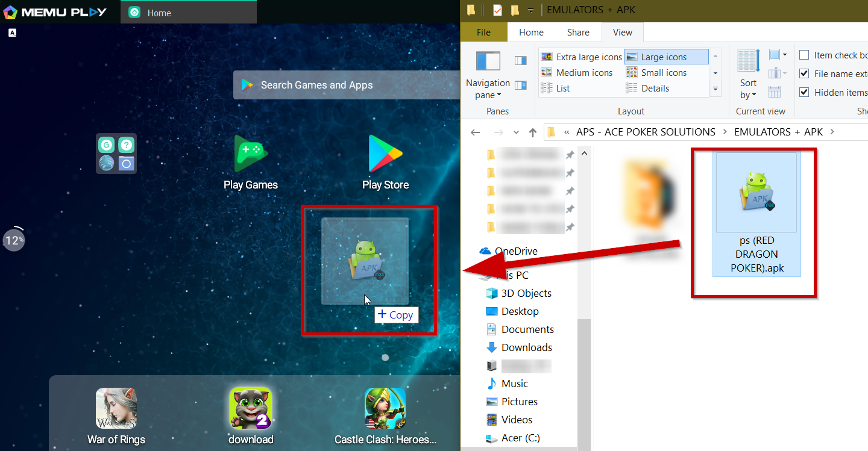Choose Large icons layout

coord(666,57)
